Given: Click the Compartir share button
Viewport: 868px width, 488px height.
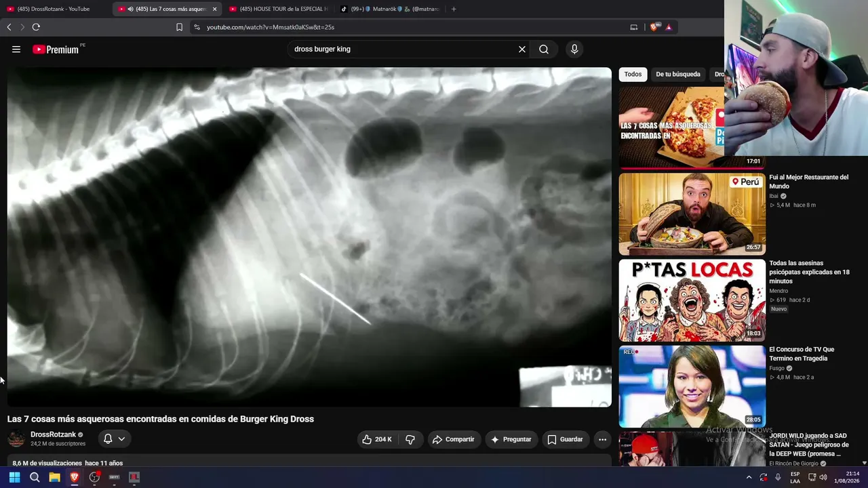Looking at the screenshot, I should point(454,439).
